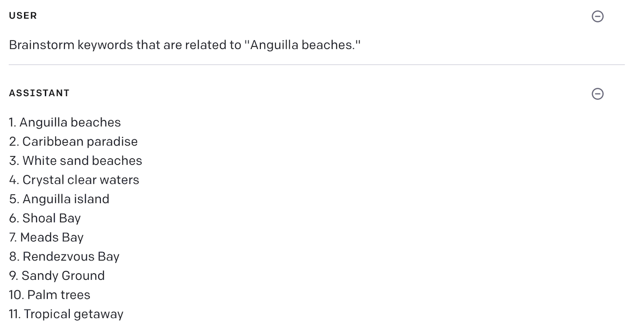Click the divider line between the messages
644x327 pixels.
[x=317, y=65]
